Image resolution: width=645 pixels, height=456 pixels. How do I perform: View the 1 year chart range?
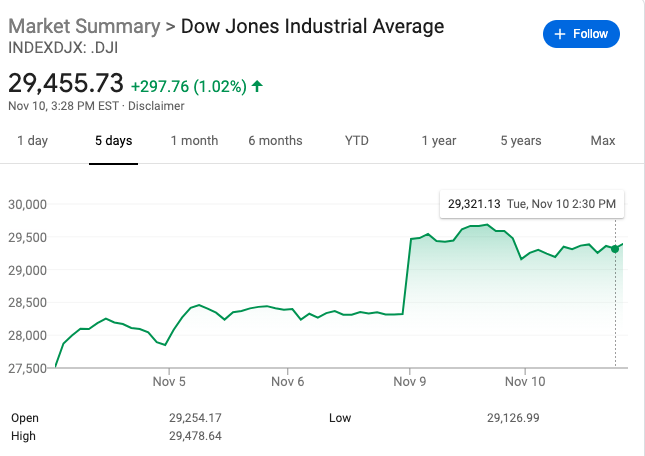coord(438,141)
